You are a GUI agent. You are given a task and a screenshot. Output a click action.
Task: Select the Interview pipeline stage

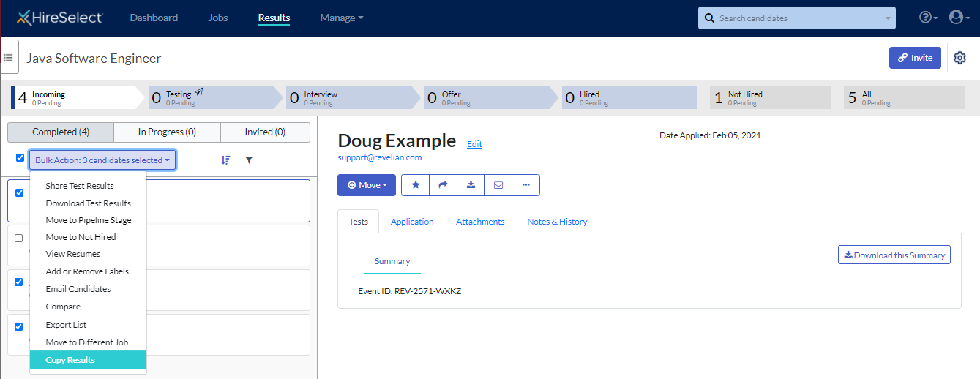(353, 97)
